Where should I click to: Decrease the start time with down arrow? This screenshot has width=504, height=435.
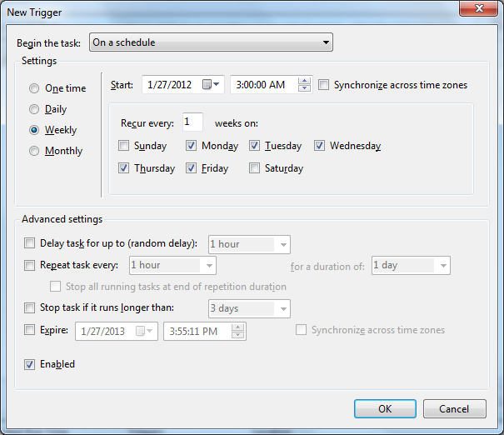304,89
